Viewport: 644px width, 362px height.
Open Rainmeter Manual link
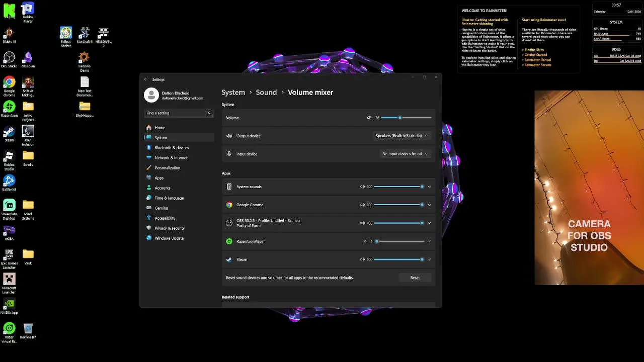(536, 60)
